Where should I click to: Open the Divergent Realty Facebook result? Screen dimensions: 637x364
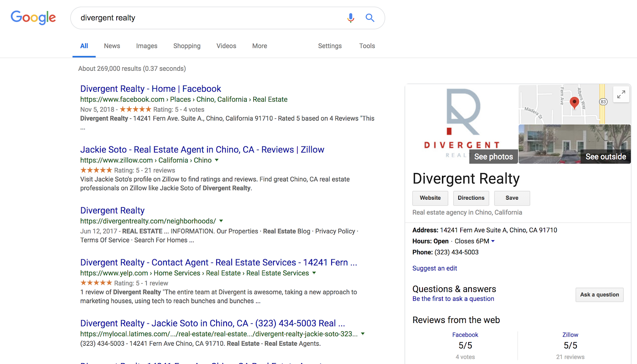[x=150, y=89]
